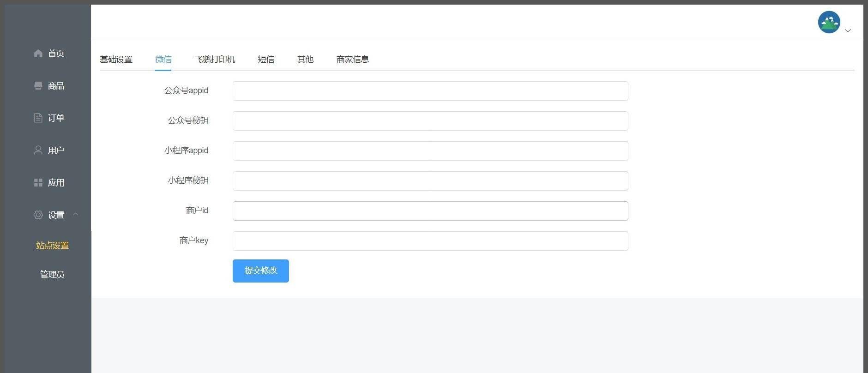Open the 飞鹅打印机 tab

(x=215, y=60)
